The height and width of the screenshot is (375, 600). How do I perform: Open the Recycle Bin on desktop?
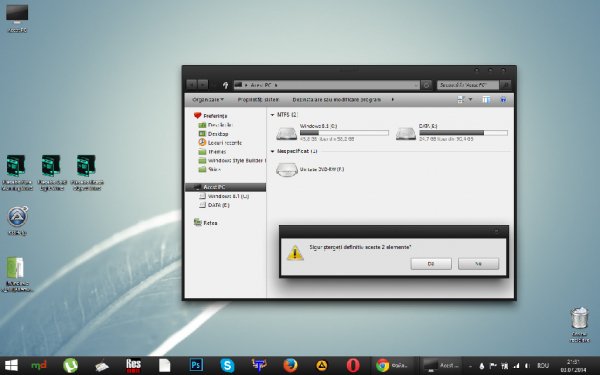(579, 324)
